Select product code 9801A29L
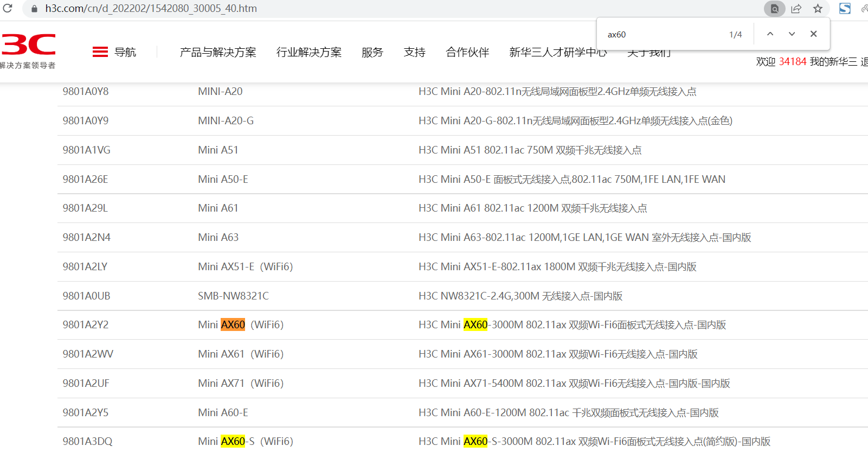The height and width of the screenshot is (465, 868). (85, 208)
